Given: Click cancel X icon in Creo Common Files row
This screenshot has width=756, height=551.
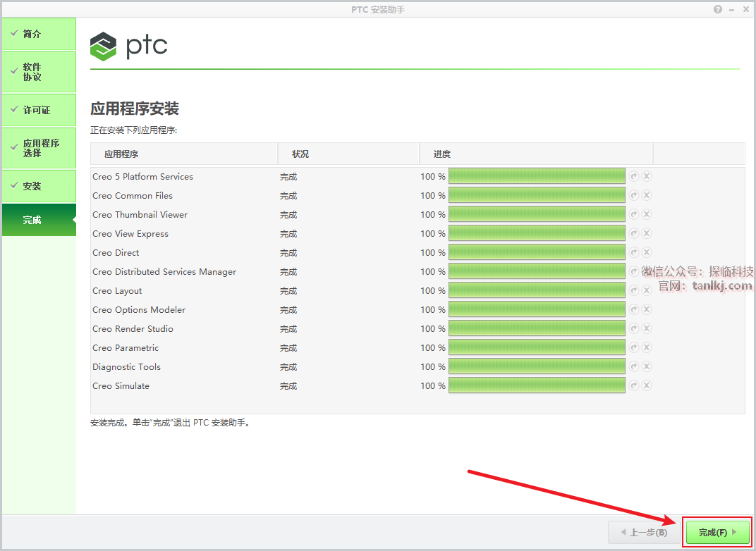Looking at the screenshot, I should [647, 195].
